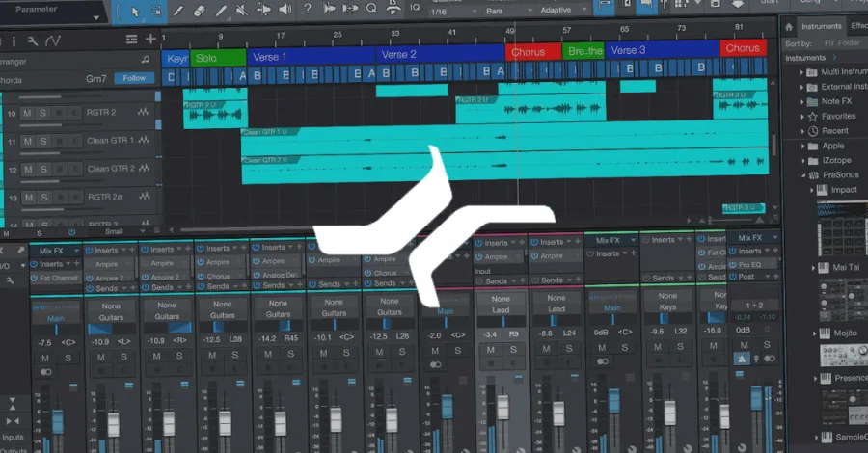Click the Impact instrument thumbnail

pyautogui.click(x=843, y=227)
